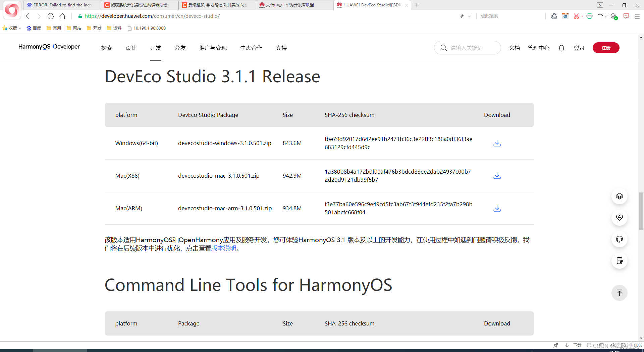Switch to the ERROR: Failed to find tab
Screen dimensions: 644x352
62,5
